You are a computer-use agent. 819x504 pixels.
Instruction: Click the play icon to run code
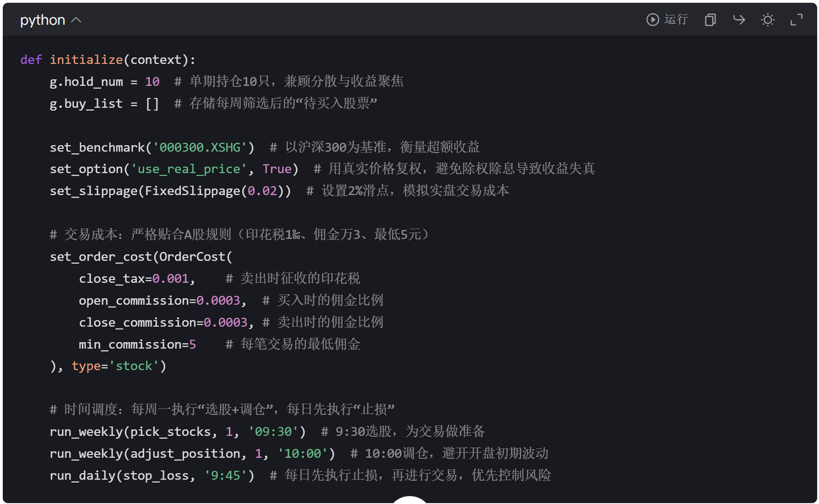pos(652,20)
